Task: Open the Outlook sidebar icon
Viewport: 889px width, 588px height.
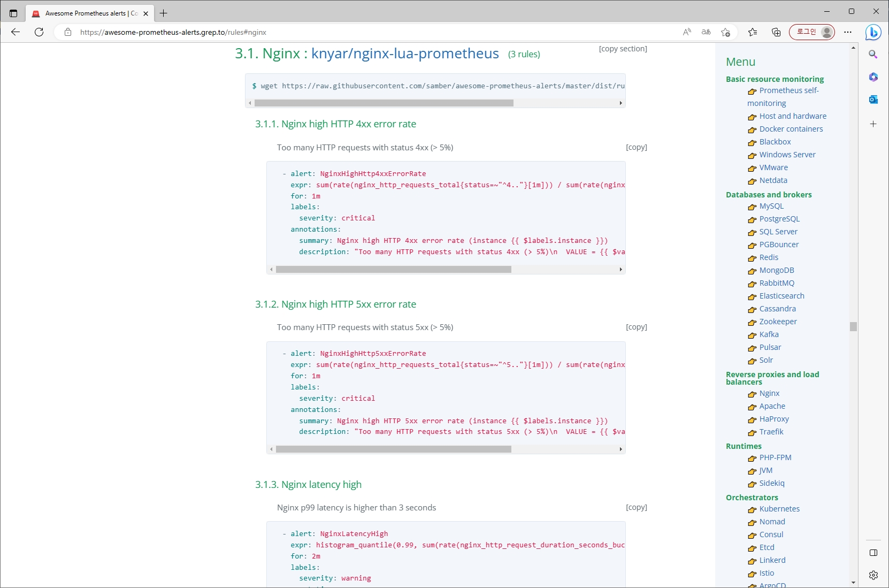Action: (873, 100)
